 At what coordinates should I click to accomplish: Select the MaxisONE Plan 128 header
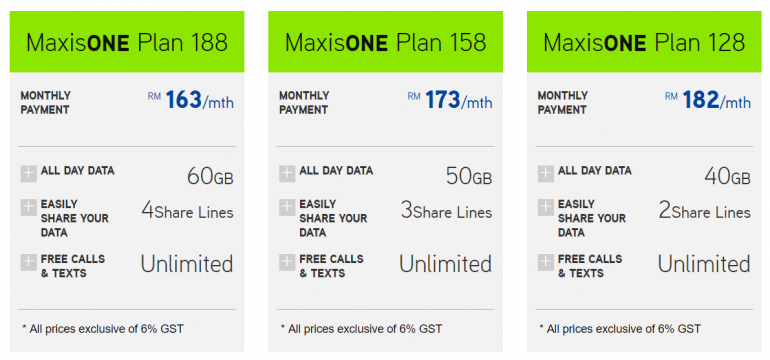(644, 42)
